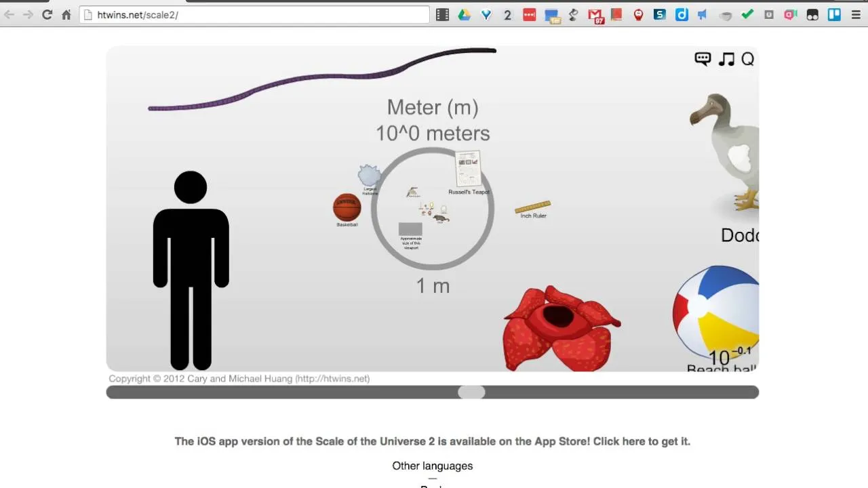
Task: Toggle the music note icon
Action: [726, 59]
